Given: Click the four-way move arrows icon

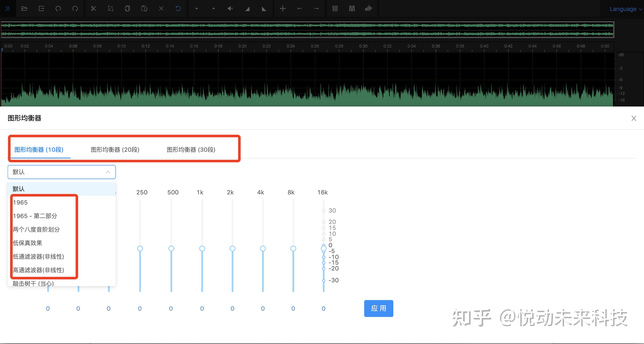Looking at the screenshot, I should coord(283,8).
